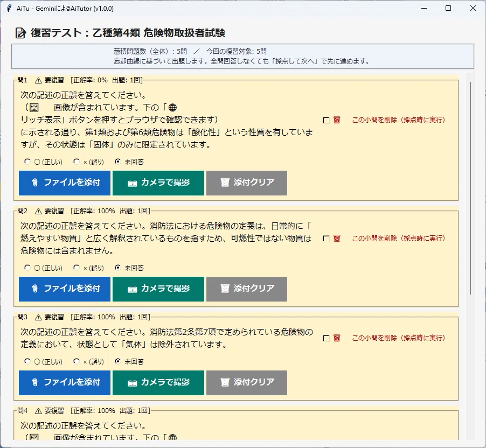This screenshot has width=486, height=448.
Task: Click 添付クリア button in 問2
Action: pyautogui.click(x=247, y=289)
